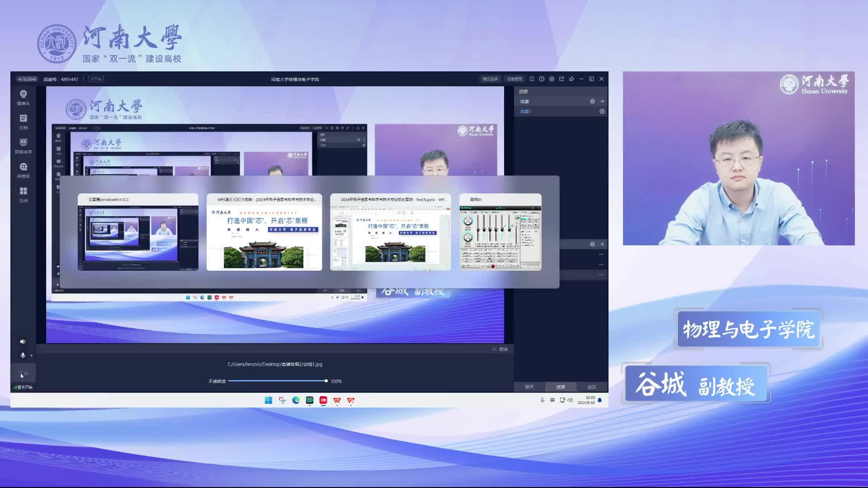Click the system tray microphone icon
This screenshot has width=868, height=488.
pyautogui.click(x=542, y=400)
